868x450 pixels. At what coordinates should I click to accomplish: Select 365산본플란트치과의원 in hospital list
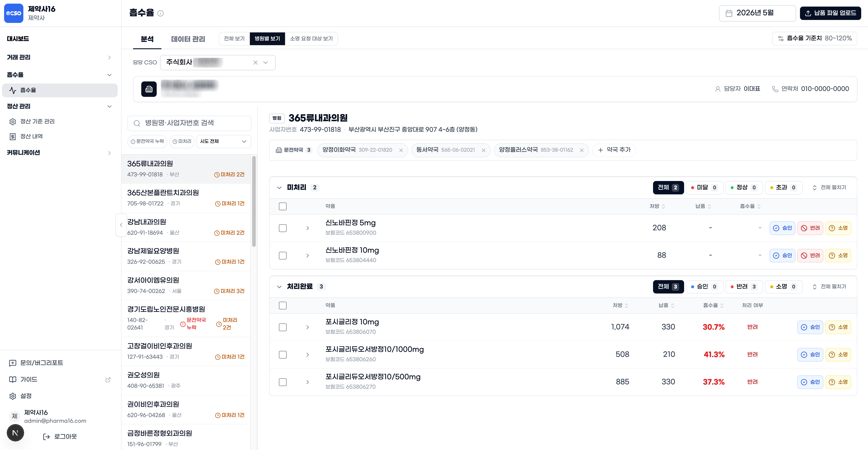pyautogui.click(x=186, y=198)
